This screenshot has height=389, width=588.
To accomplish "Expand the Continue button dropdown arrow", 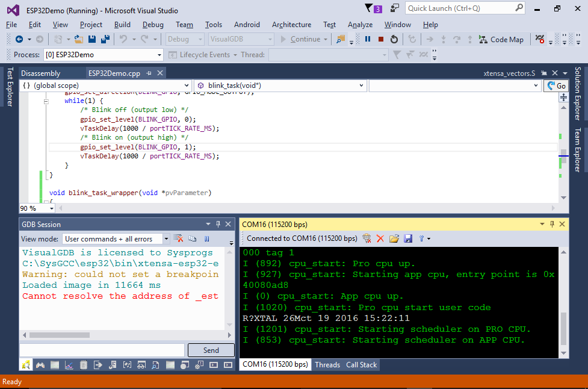I will [x=326, y=39].
